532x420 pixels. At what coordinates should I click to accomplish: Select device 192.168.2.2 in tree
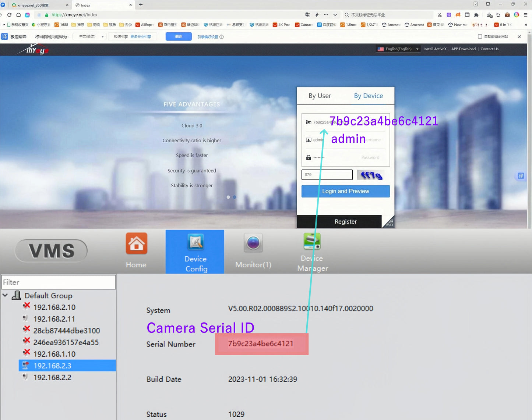click(x=52, y=377)
